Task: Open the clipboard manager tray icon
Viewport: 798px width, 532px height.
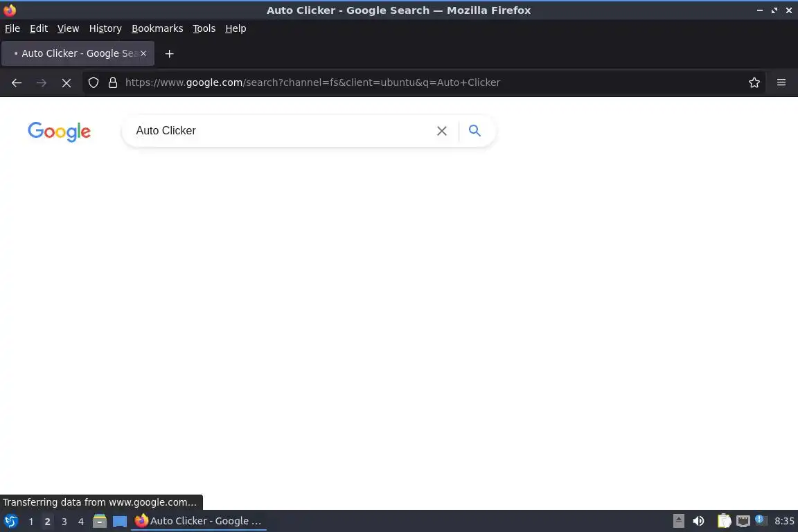Action: click(x=724, y=521)
